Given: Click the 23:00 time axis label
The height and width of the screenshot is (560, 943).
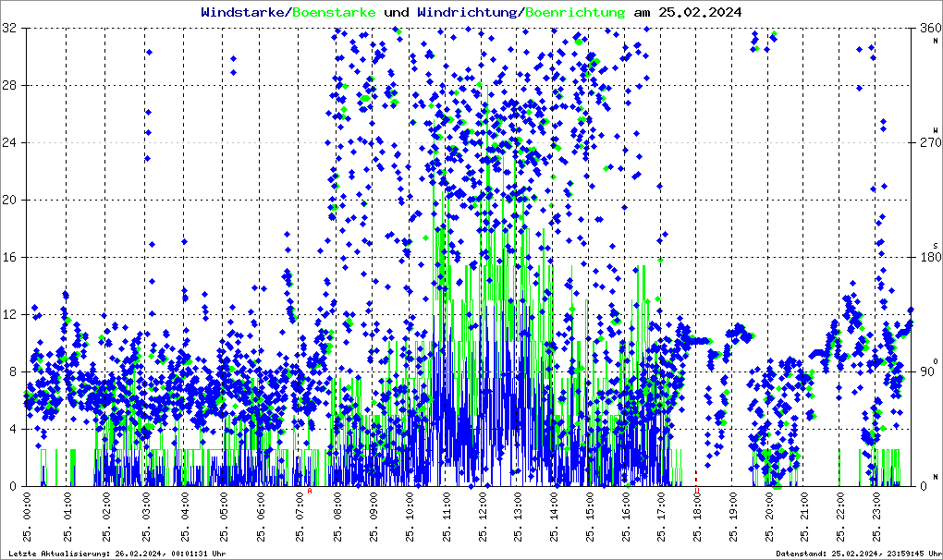Looking at the screenshot, I should coord(876,517).
